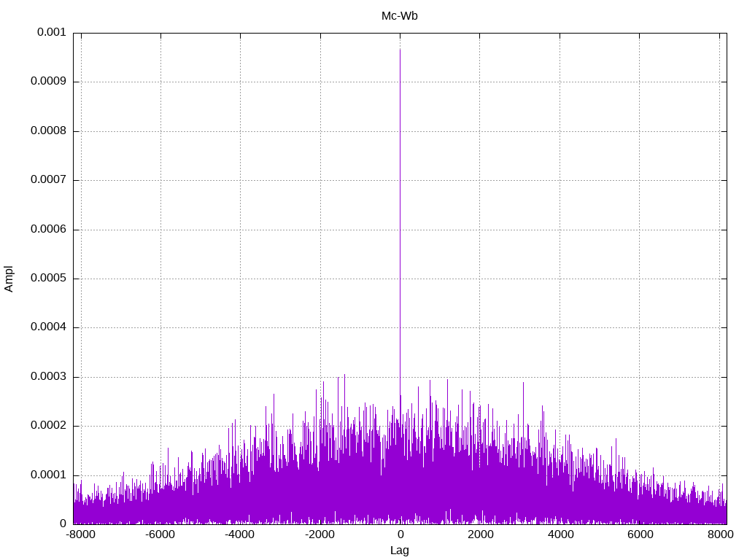Click the -6000 x-axis tick label
Screen dimensions: 747x560
click(160, 535)
